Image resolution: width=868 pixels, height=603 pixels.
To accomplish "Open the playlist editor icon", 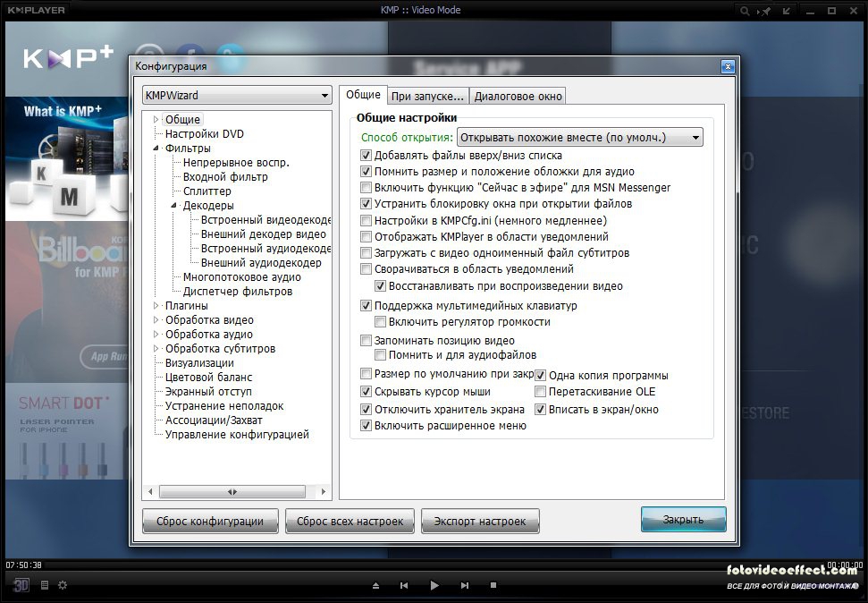I will click(x=45, y=585).
